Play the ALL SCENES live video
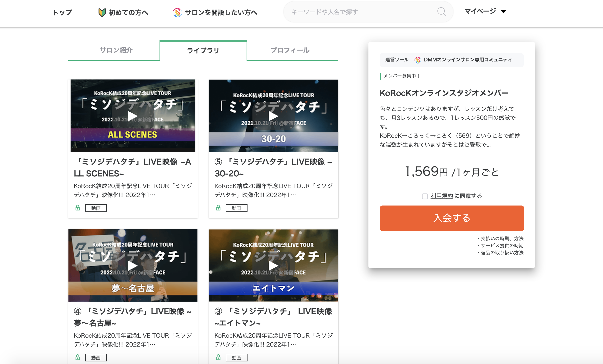The height and width of the screenshot is (364, 603). (133, 116)
